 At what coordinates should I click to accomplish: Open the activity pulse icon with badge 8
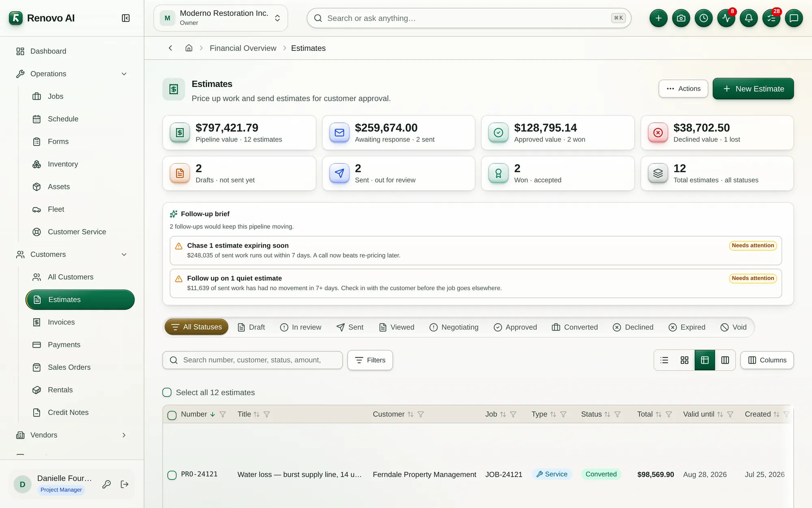click(x=726, y=18)
